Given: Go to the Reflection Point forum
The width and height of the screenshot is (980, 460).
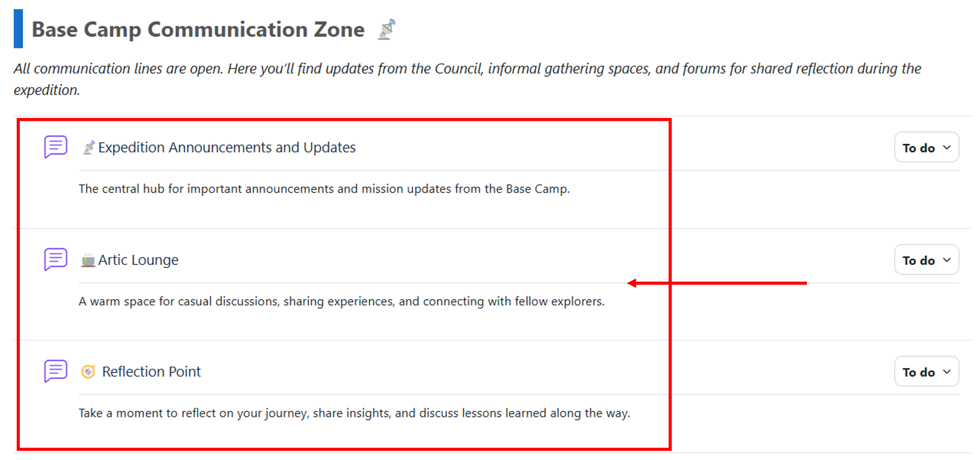Looking at the screenshot, I should (151, 372).
